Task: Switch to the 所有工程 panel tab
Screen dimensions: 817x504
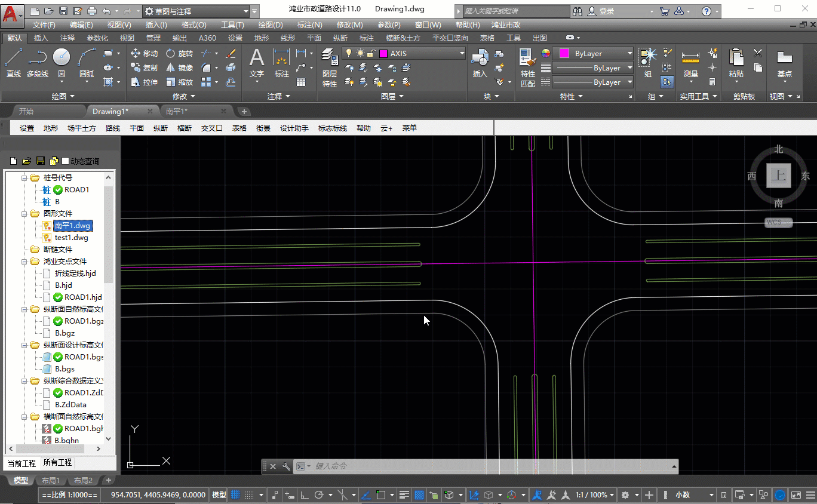Action: (57, 463)
